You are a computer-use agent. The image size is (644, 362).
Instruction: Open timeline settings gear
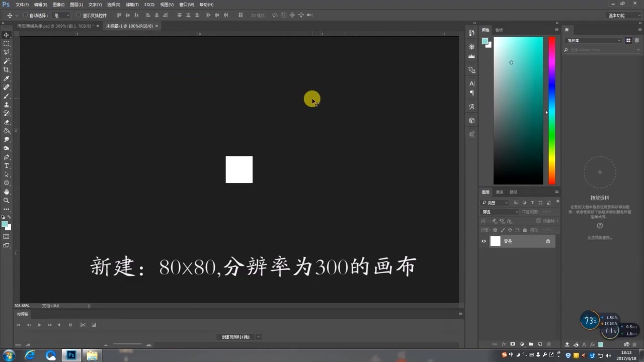coord(70,325)
